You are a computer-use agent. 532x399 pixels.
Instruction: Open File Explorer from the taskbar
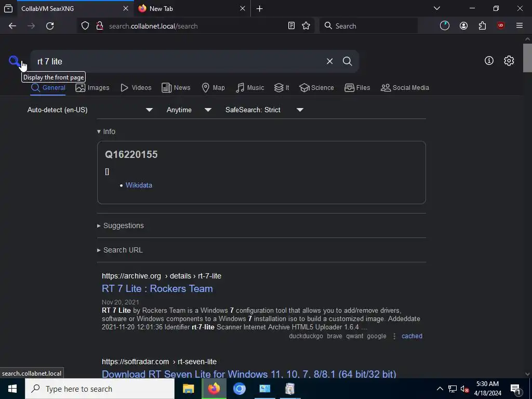pyautogui.click(x=188, y=389)
